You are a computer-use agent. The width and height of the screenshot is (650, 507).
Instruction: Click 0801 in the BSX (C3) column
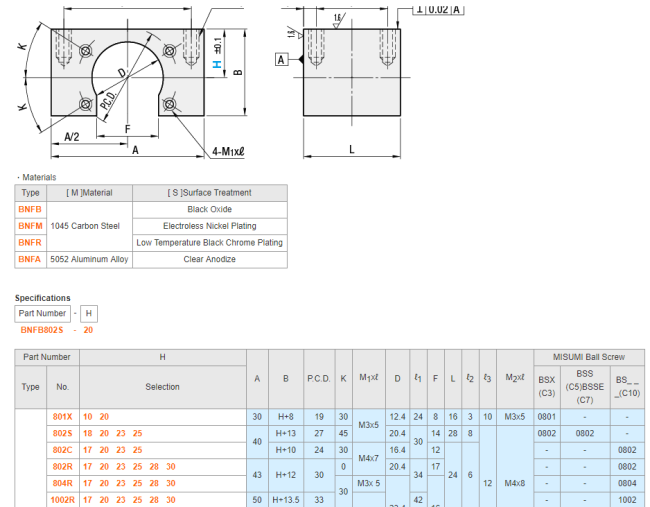point(547,416)
